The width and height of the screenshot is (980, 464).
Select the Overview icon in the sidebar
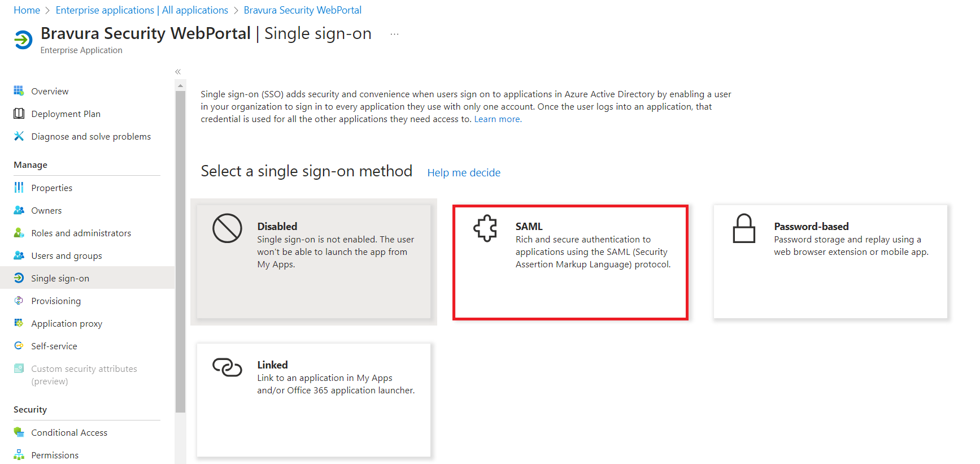(19, 90)
